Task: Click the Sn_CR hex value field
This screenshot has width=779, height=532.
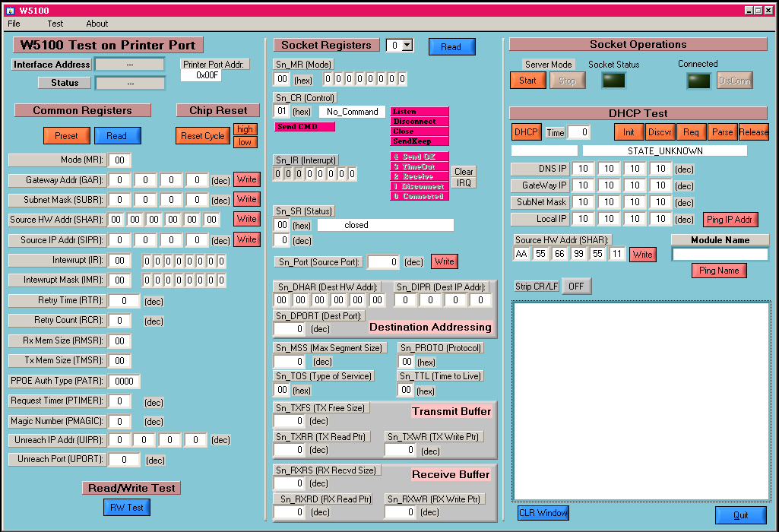Action: [x=282, y=111]
